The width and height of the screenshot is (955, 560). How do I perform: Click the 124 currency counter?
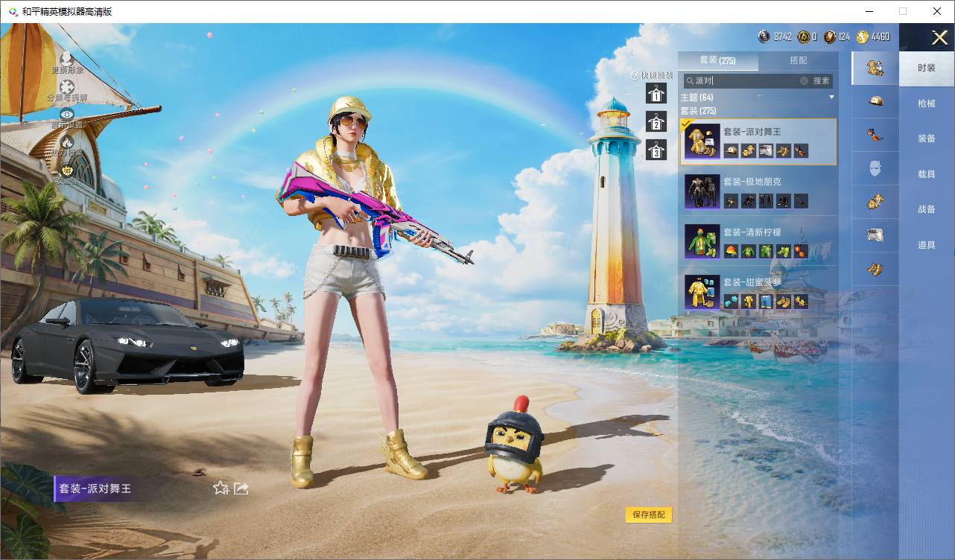tap(837, 36)
